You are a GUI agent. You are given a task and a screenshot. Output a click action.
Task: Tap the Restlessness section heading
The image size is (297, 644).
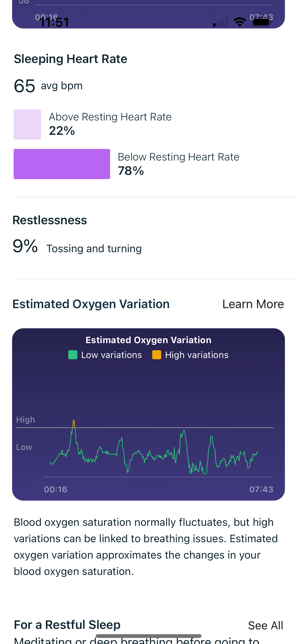[x=50, y=220]
